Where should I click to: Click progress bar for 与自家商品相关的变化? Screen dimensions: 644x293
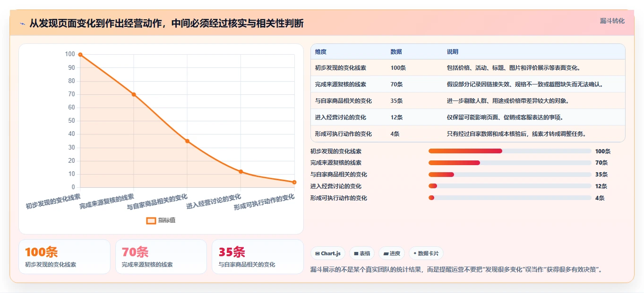click(x=510, y=175)
